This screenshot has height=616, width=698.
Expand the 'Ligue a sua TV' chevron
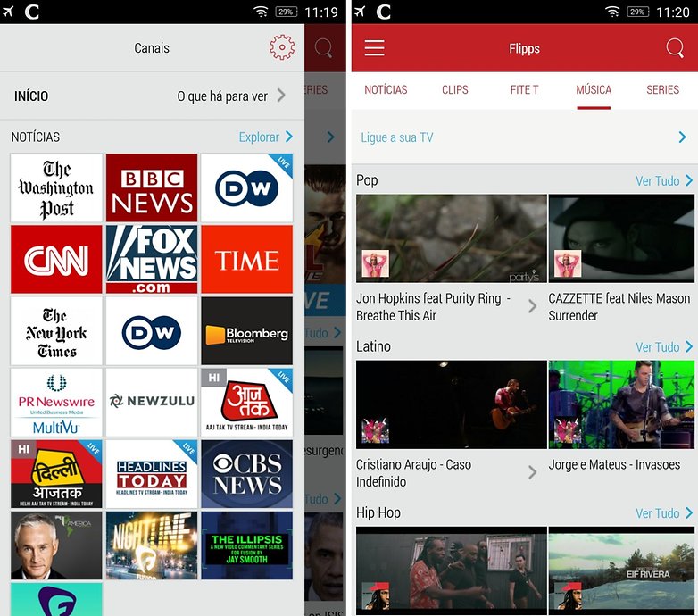click(682, 137)
